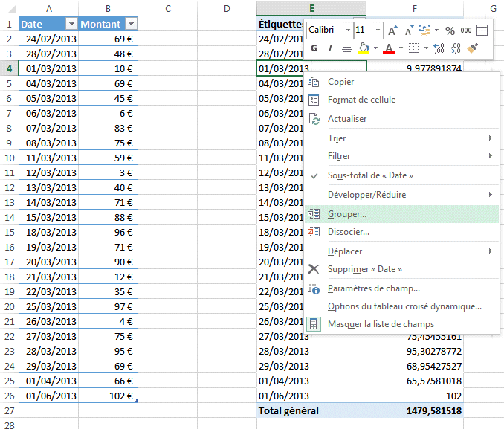Click the Grouper icon in context menu
Screen dimensions: 504x429
[x=314, y=214]
